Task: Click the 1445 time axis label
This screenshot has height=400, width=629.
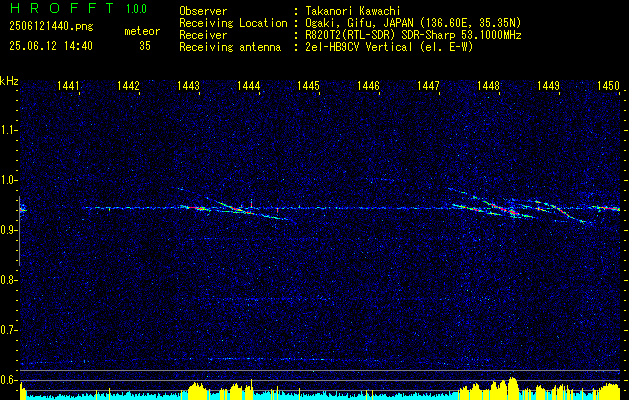Action: pyautogui.click(x=308, y=85)
